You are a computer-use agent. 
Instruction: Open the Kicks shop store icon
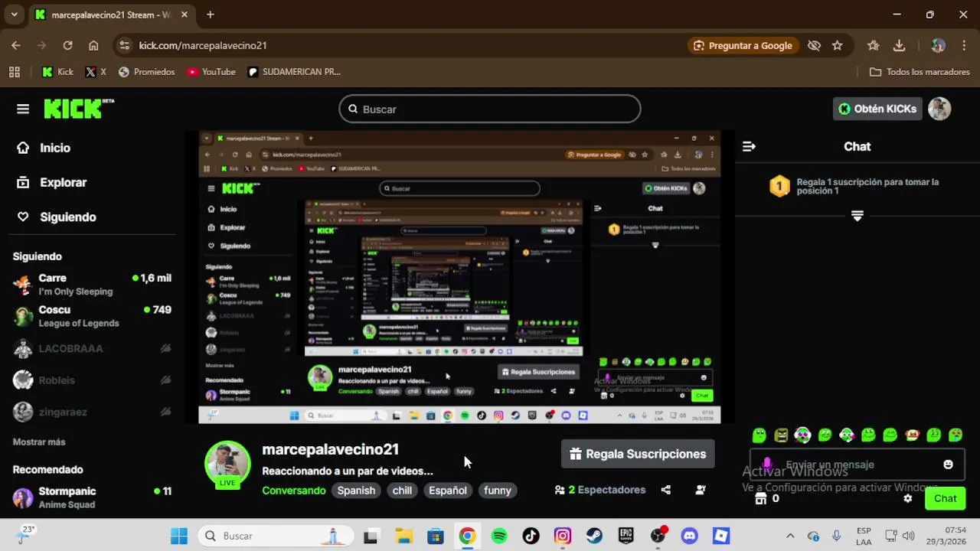pos(760,498)
